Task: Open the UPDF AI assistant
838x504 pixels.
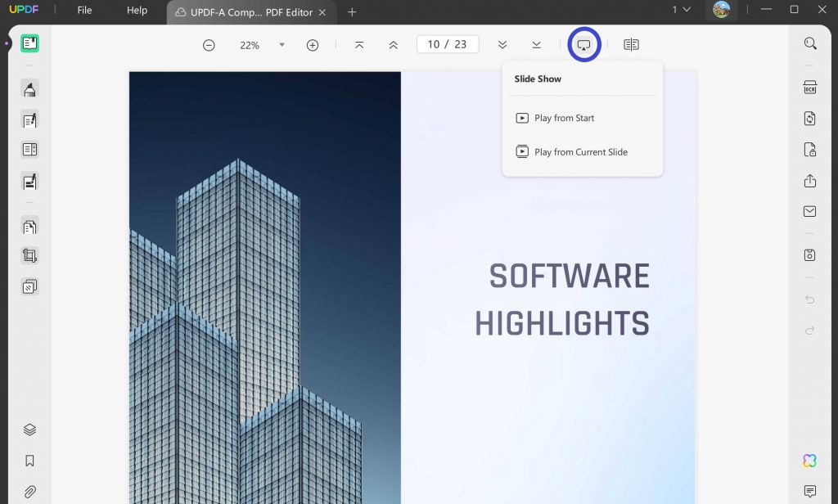Action: (x=809, y=461)
